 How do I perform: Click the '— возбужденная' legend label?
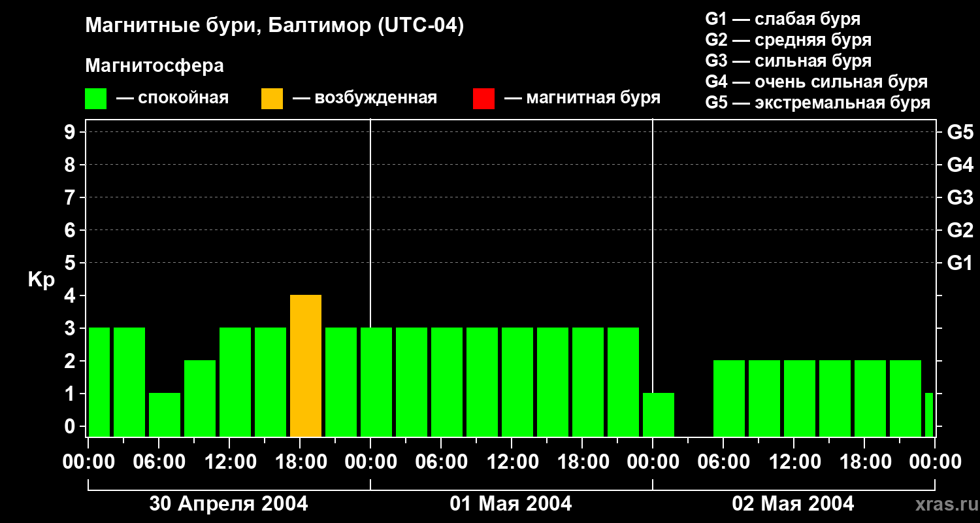pyautogui.click(x=365, y=98)
